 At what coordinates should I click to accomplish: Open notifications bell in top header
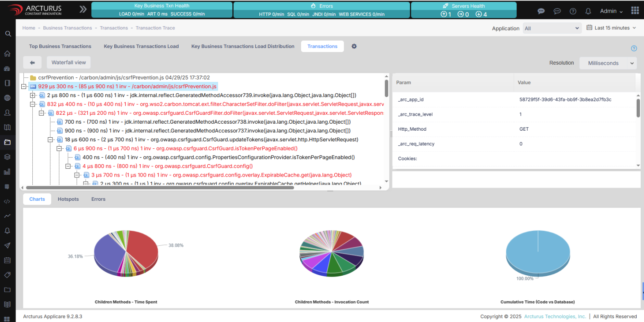(588, 11)
